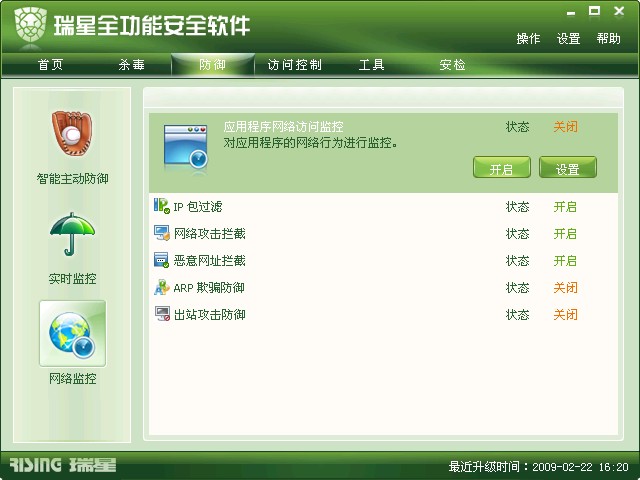Click 关闭 status of 出站攻击防御
Screen dimensions: 640x480
tap(565, 315)
